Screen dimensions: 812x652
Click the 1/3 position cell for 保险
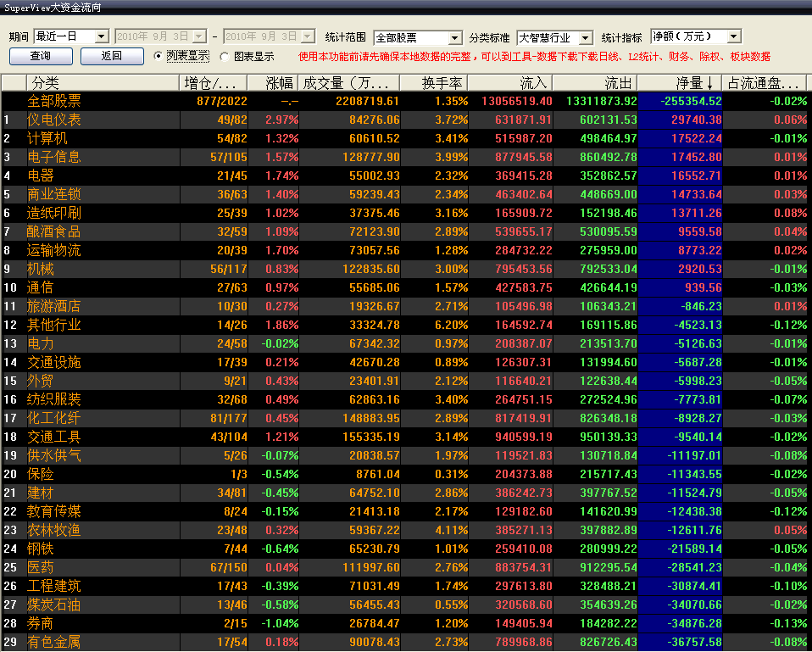pyautogui.click(x=239, y=474)
